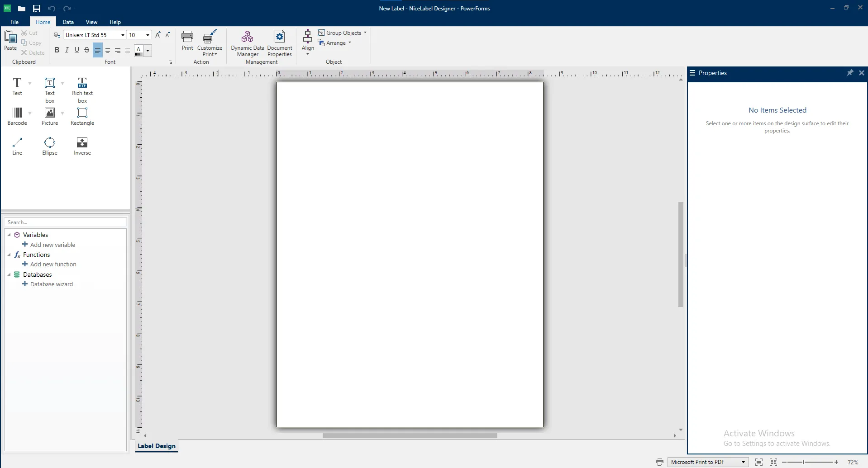Open the Dynamic Data Manager
This screenshot has width=868, height=468.
247,43
